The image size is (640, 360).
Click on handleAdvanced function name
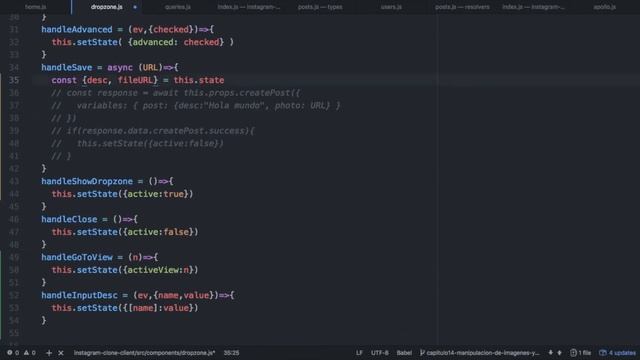[77, 29]
